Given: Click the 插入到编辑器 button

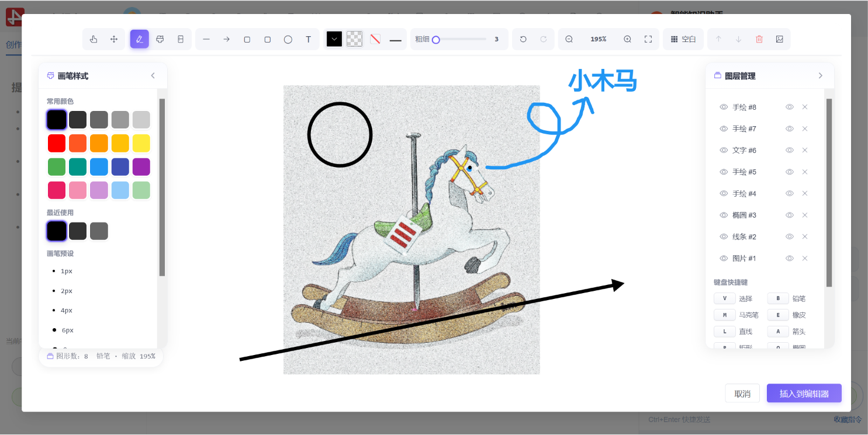Looking at the screenshot, I should click(804, 394).
